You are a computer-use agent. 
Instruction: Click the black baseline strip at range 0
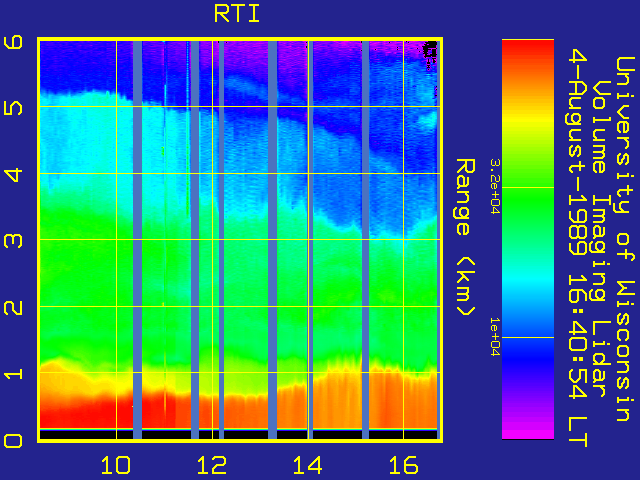point(239,434)
